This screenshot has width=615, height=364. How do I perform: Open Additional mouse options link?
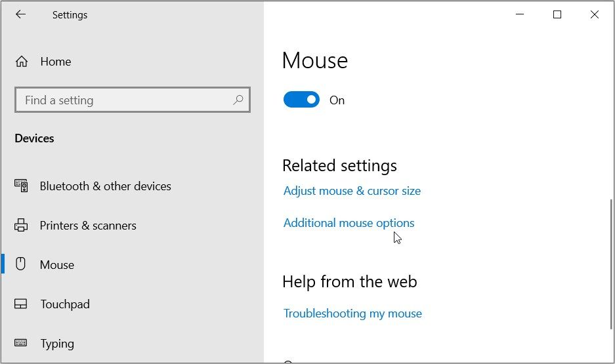click(x=349, y=223)
